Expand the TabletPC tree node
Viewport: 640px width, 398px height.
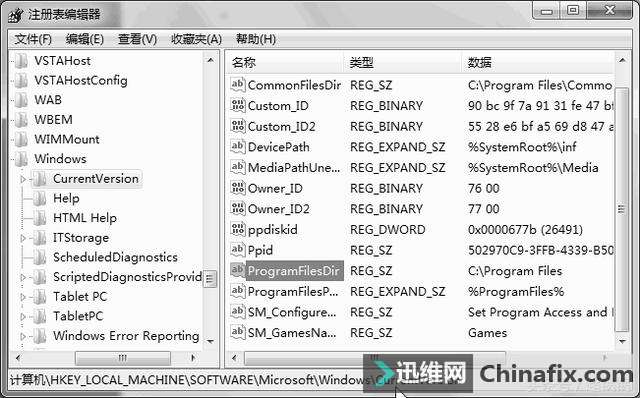coord(23,316)
